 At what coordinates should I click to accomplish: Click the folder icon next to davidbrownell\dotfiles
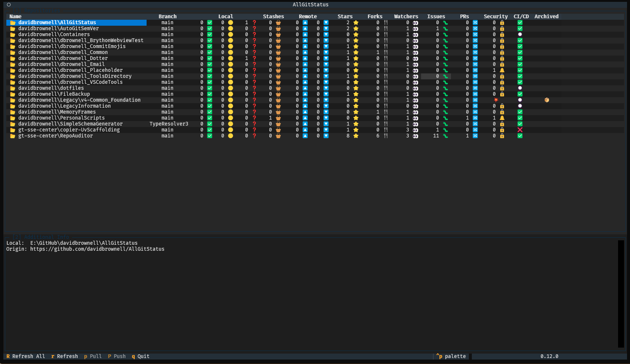[x=13, y=88]
